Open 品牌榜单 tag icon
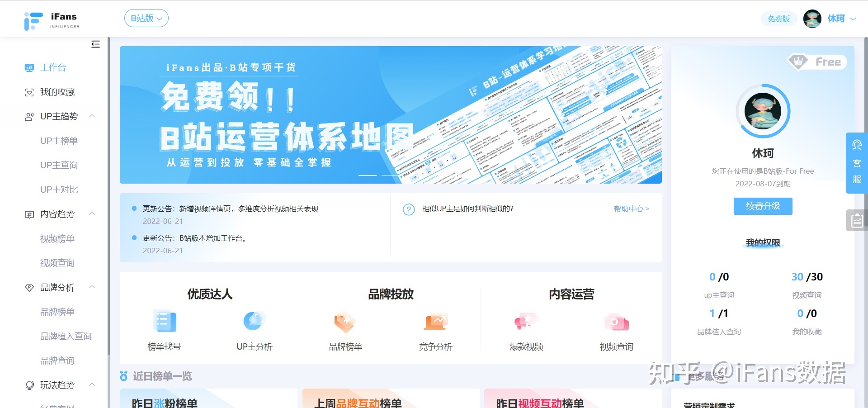Image resolution: width=868 pixels, height=408 pixels. (345, 322)
